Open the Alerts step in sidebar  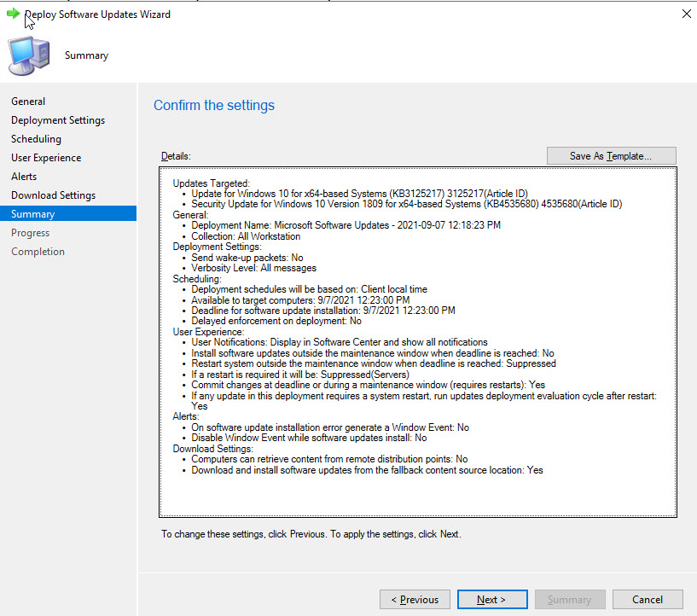(24, 177)
